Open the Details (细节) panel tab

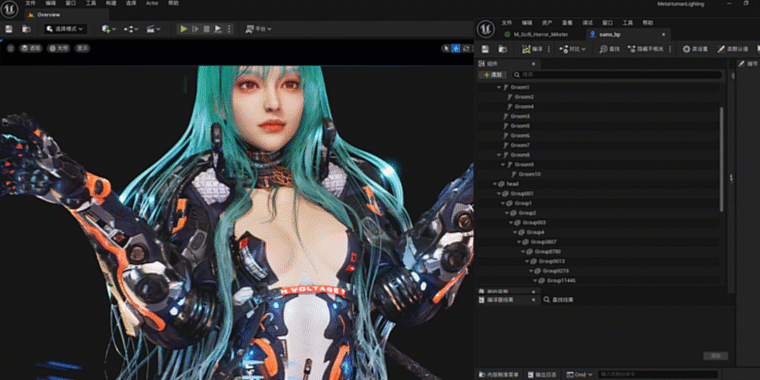(748, 63)
